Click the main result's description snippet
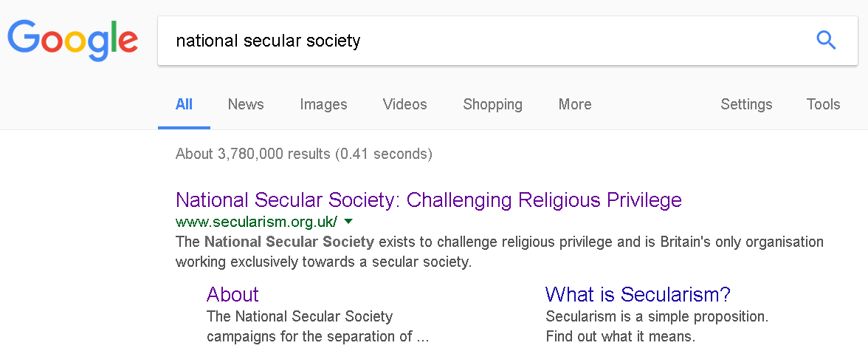Viewport: 868px width, 354px height. pos(499,251)
